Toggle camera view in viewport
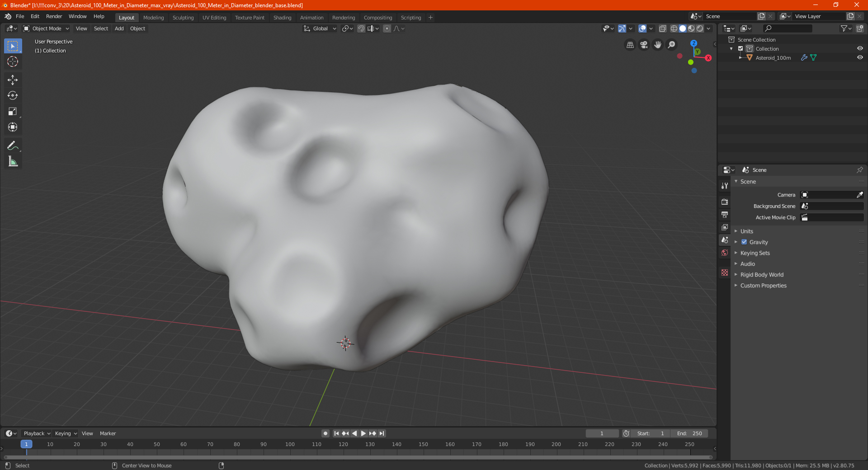The height and width of the screenshot is (470, 868). (644, 45)
